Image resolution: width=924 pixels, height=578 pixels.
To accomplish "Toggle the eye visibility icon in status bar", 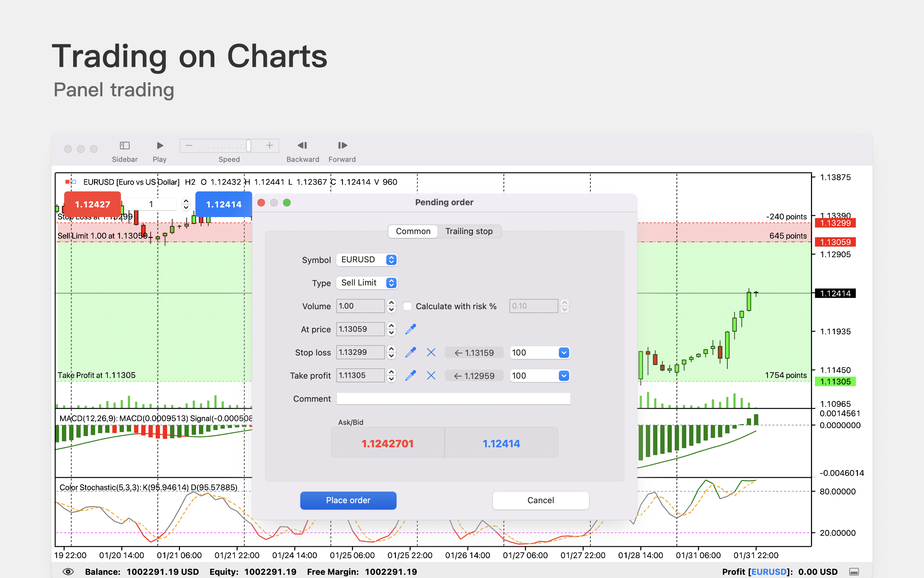I will [x=68, y=572].
